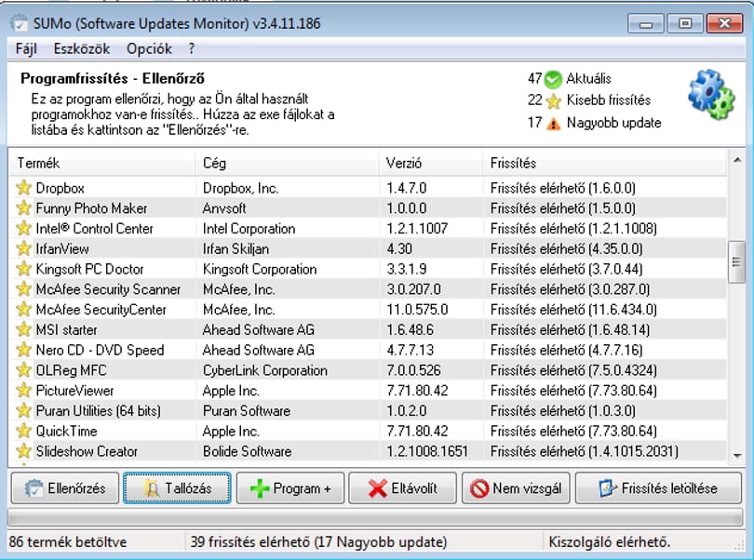Open the Opciók menu
The height and width of the screenshot is (560, 754).
pyautogui.click(x=149, y=48)
